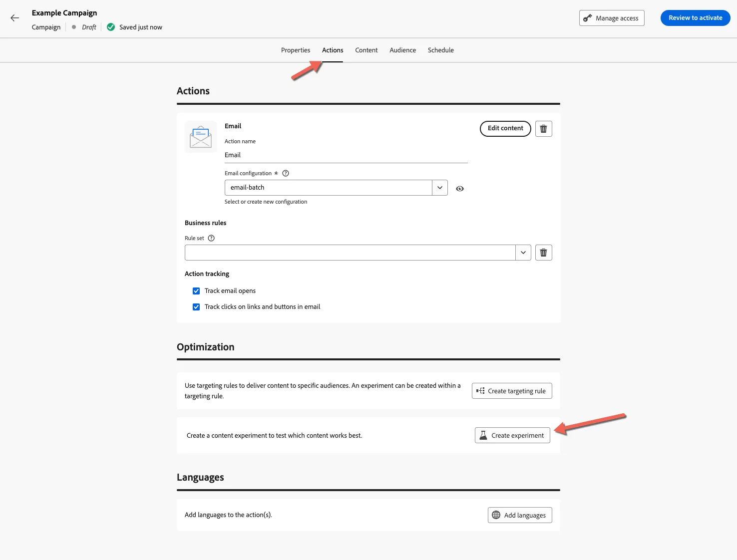Preview email configuration with eye icon
This screenshot has width=737, height=560.
460,189
